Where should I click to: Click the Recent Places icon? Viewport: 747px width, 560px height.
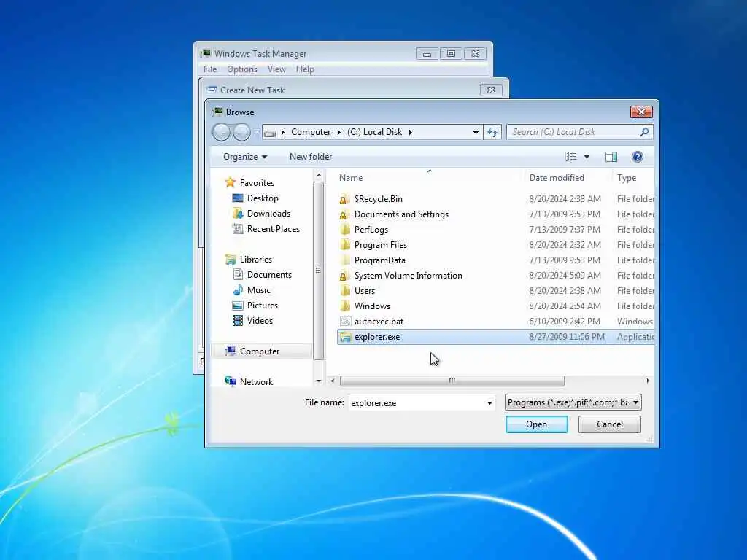(x=238, y=228)
